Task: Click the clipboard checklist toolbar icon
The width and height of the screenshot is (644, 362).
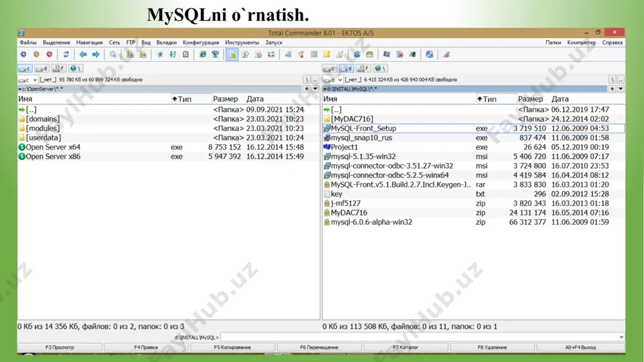Action: 185,54
